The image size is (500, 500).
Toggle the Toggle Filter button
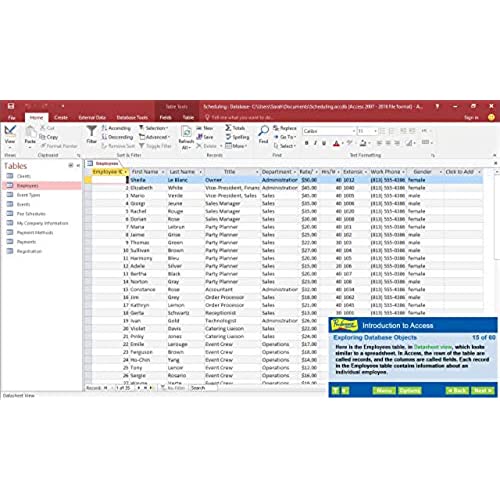[155, 146]
